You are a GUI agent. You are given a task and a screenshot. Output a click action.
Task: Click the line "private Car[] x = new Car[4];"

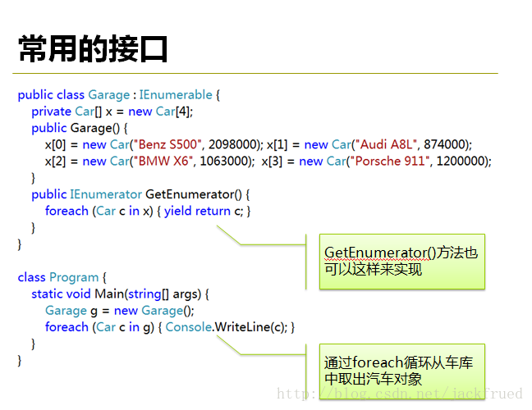(112, 112)
